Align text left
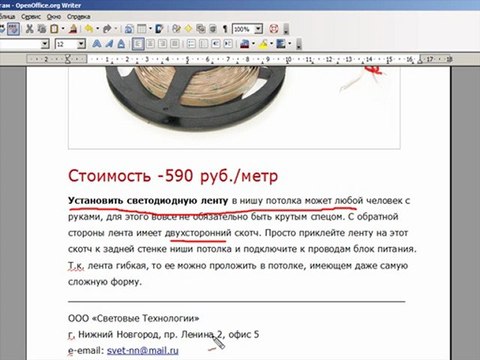Viewport: 480px width, 360px height. [138, 44]
